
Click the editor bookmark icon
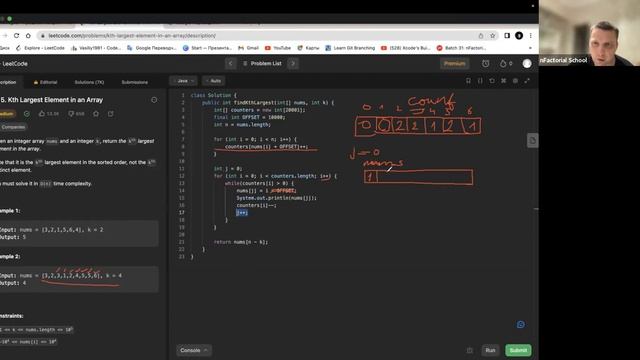coord(468,81)
